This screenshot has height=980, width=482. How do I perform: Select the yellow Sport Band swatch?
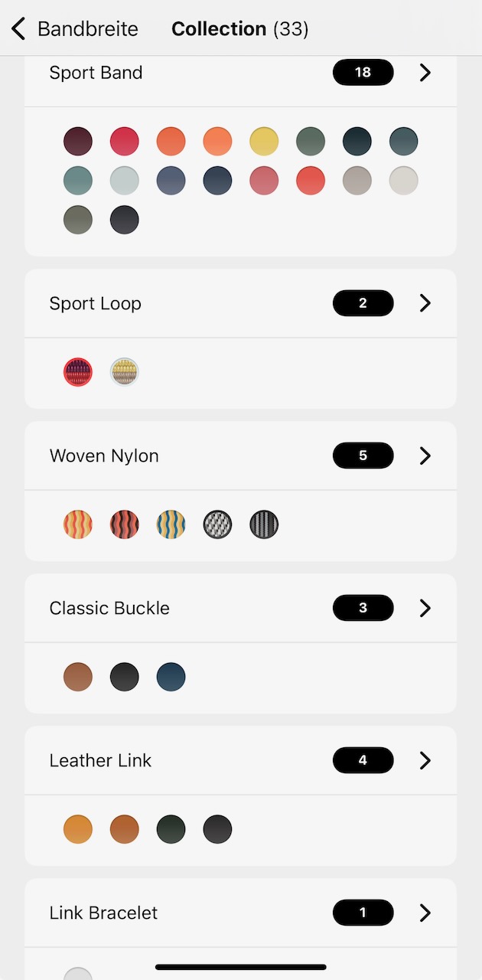click(264, 142)
